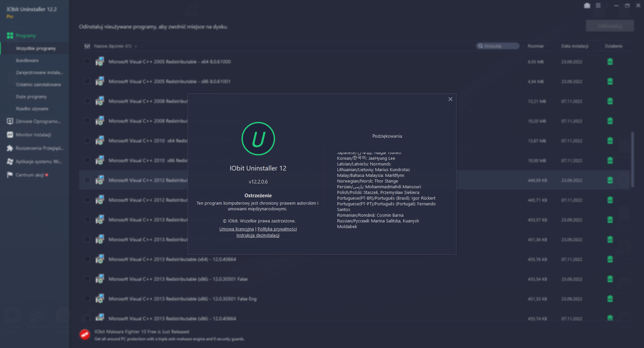Sort by the Rozmiar column header

click(536, 46)
